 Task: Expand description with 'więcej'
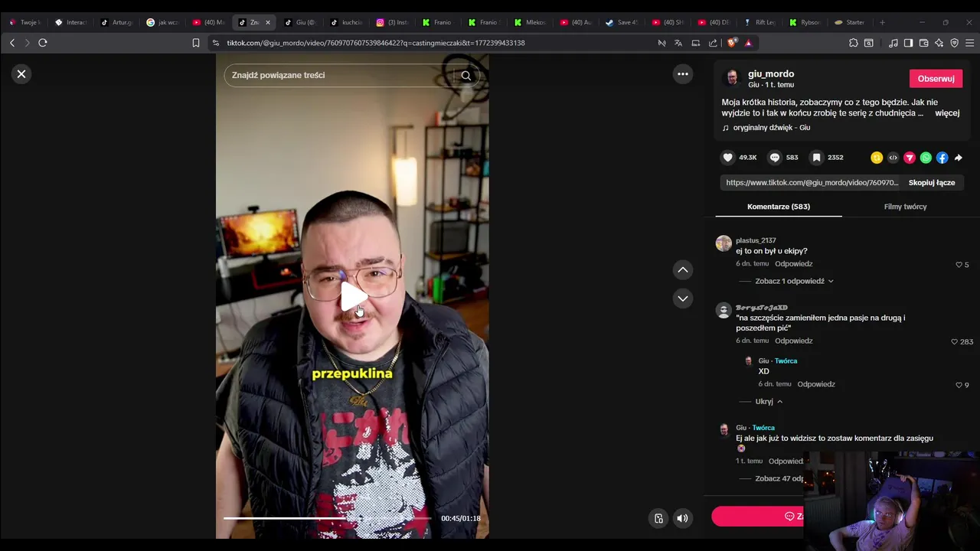(x=947, y=113)
